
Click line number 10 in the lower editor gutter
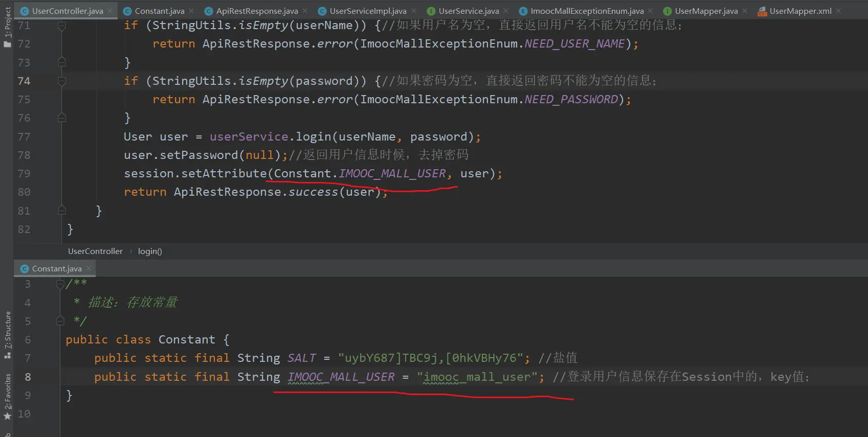pos(24,413)
